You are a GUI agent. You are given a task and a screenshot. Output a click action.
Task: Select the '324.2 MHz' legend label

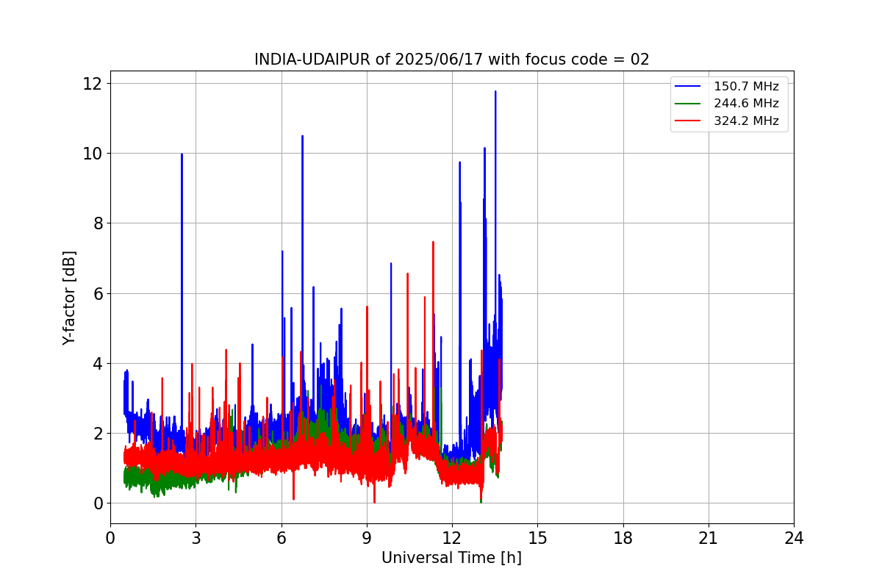(x=746, y=121)
